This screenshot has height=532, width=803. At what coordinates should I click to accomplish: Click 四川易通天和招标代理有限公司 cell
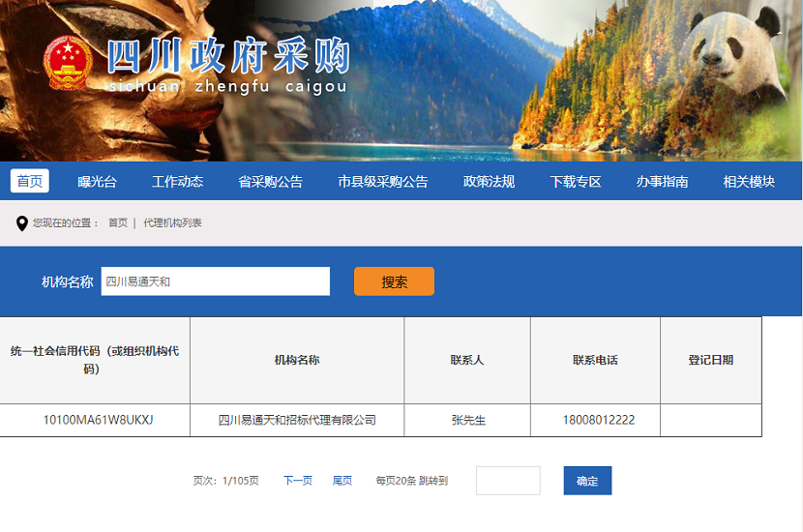(x=297, y=420)
